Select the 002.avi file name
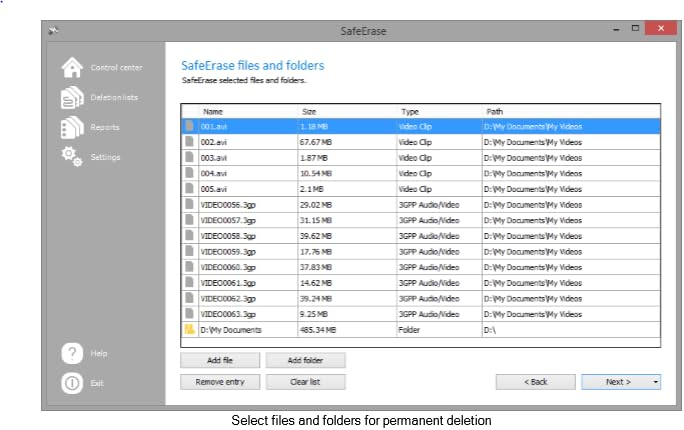684x430 pixels. click(x=214, y=142)
